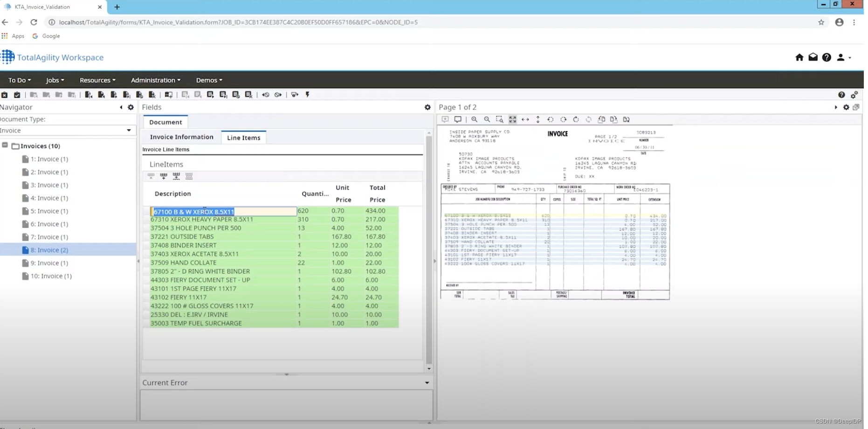Click the last document icon with X badge
Image resolution: width=868 pixels, height=429 pixels.
coord(152,95)
